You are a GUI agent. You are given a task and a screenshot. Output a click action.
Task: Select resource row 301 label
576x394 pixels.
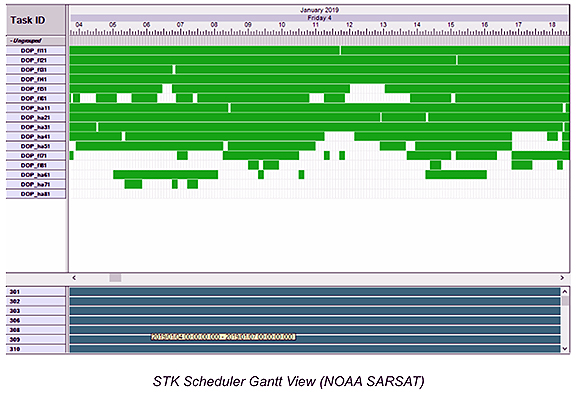point(36,292)
